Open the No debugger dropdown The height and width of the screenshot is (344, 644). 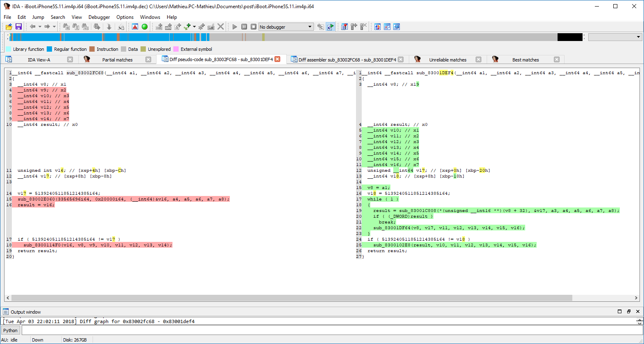(286, 27)
